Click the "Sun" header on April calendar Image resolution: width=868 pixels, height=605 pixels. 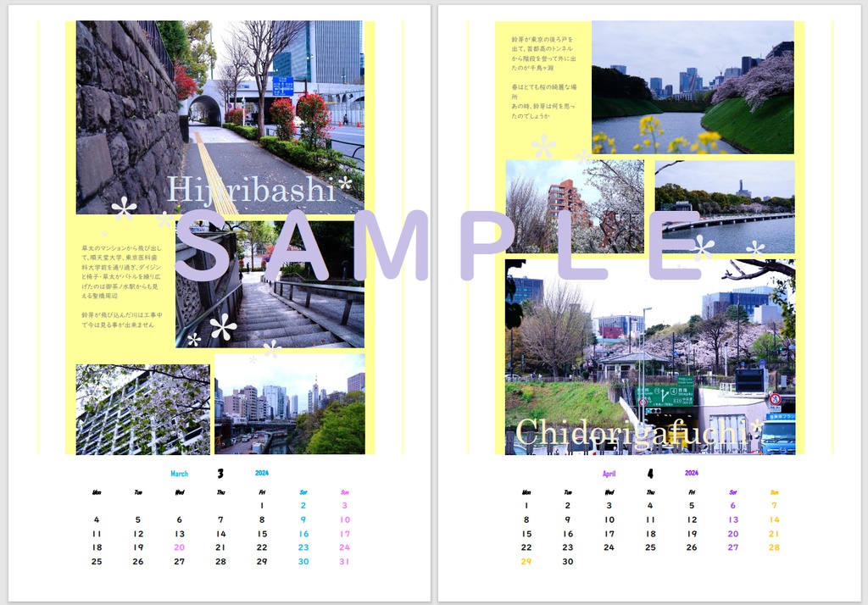(x=774, y=492)
